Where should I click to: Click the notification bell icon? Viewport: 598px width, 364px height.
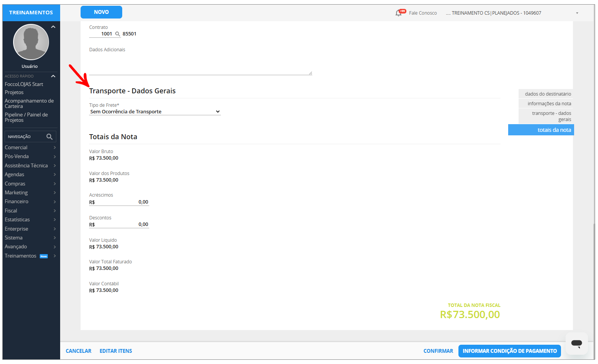point(399,13)
